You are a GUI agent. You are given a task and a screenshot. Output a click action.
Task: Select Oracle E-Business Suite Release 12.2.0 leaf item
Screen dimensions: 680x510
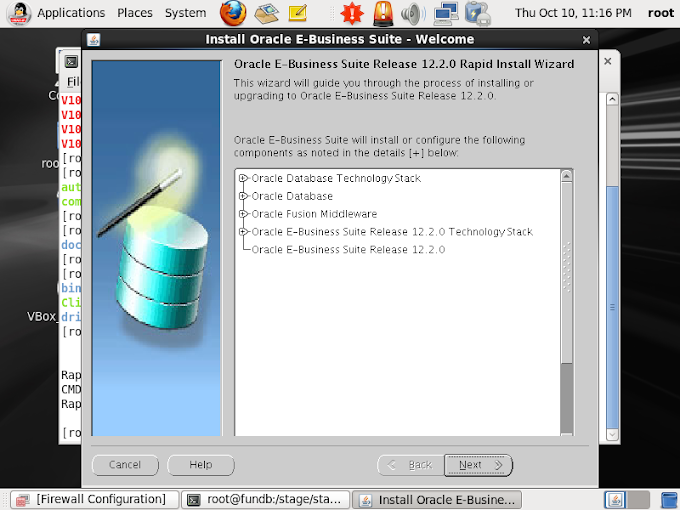(x=348, y=249)
